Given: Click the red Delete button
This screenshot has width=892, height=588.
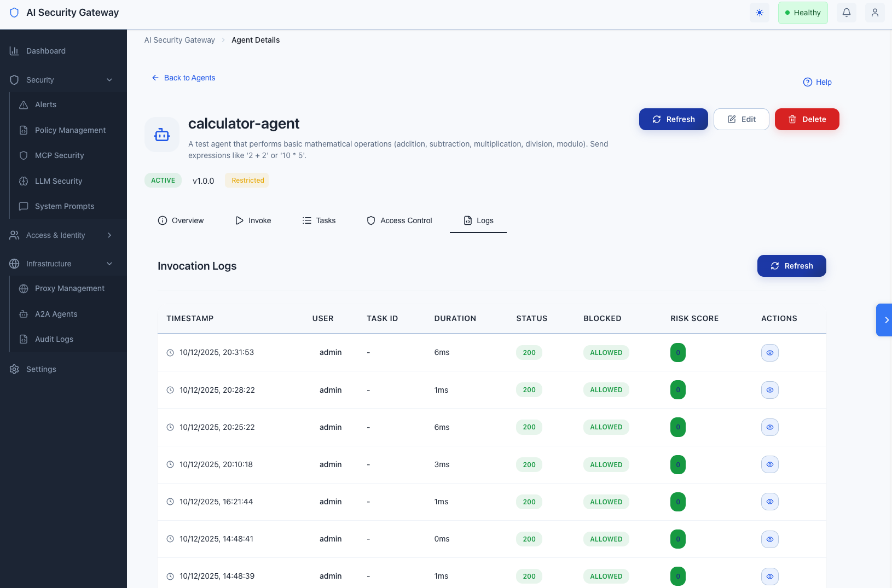Looking at the screenshot, I should tap(807, 119).
